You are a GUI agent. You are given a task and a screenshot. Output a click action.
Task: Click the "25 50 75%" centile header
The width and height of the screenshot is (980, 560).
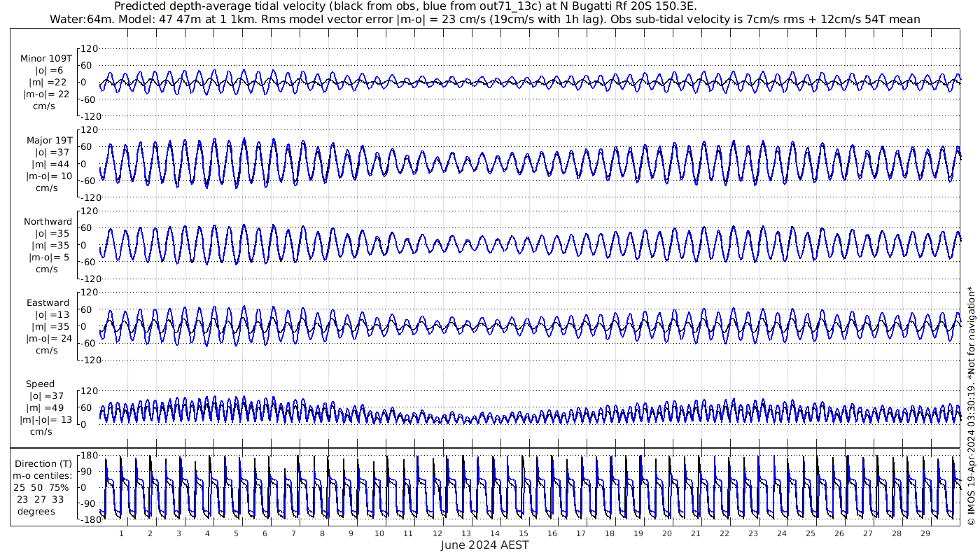pos(41,487)
